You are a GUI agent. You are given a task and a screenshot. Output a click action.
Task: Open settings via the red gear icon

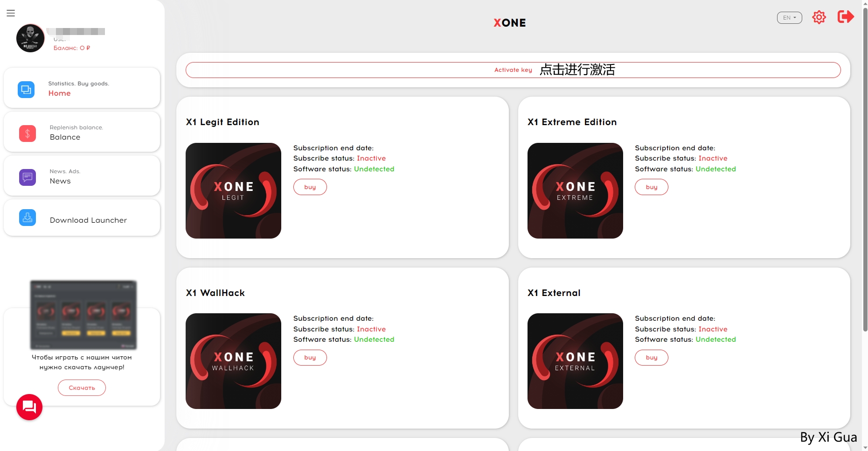pyautogui.click(x=819, y=17)
